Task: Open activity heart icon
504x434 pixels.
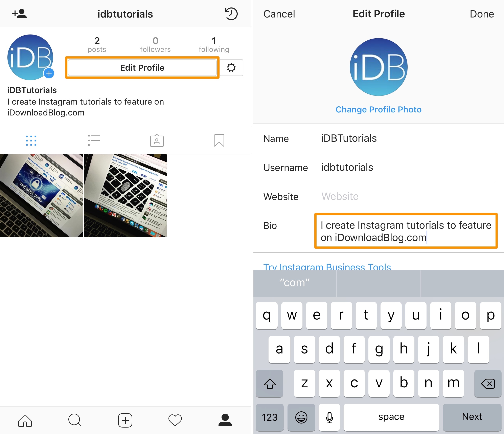Action: (x=175, y=420)
